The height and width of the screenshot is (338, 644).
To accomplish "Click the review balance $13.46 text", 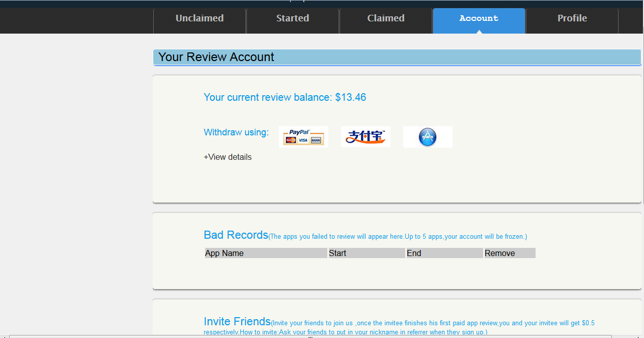I will (285, 97).
